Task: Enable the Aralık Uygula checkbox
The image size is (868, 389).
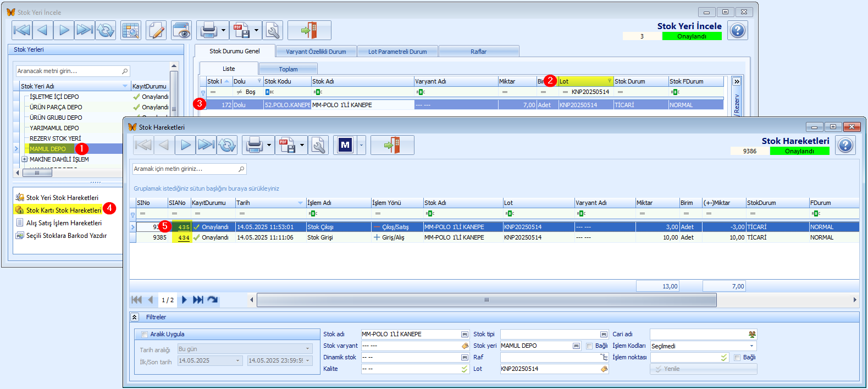Action: click(x=145, y=334)
